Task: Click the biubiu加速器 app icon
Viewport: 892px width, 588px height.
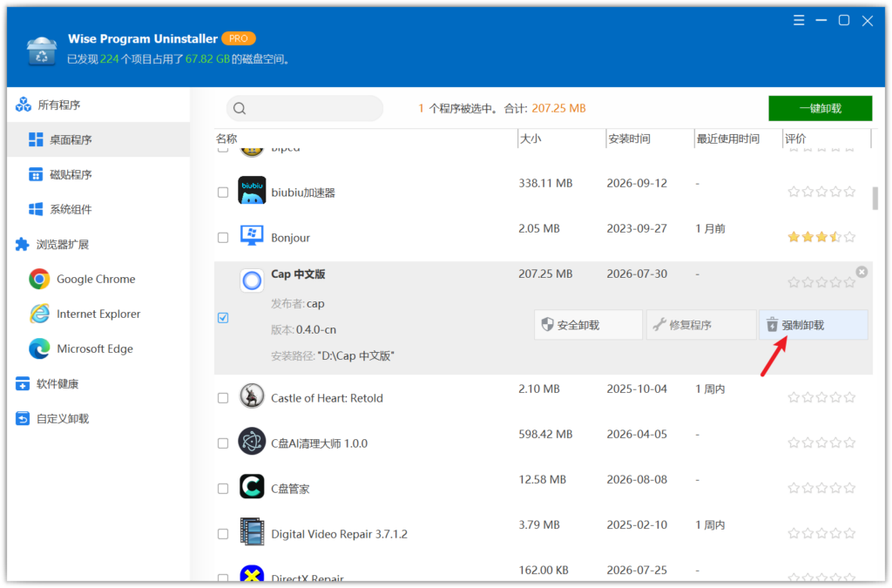Action: (x=252, y=190)
